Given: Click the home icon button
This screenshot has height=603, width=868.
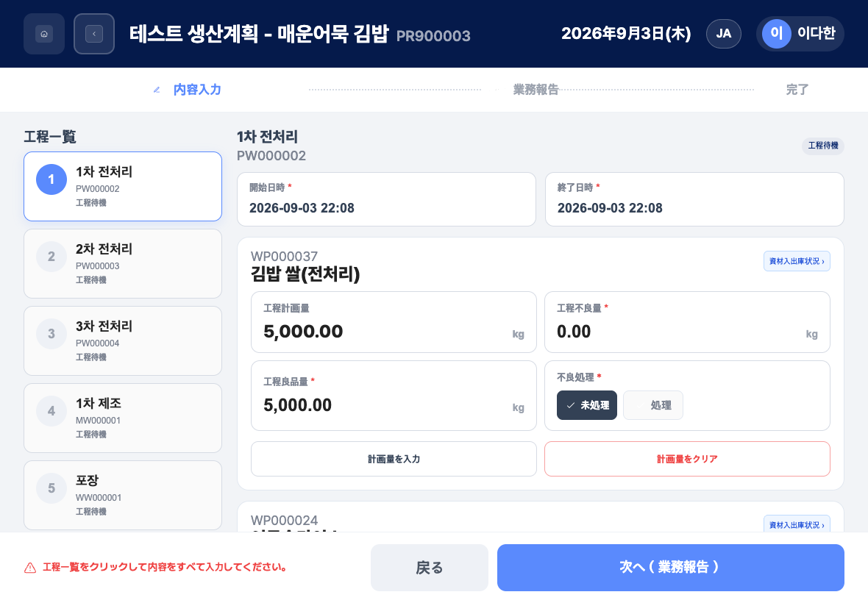Looking at the screenshot, I should click(44, 34).
